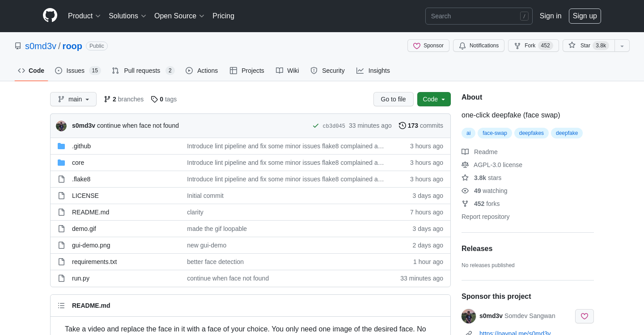Open the main branch selector dropdown
Image resolution: width=644 pixels, height=335 pixels.
[73, 99]
